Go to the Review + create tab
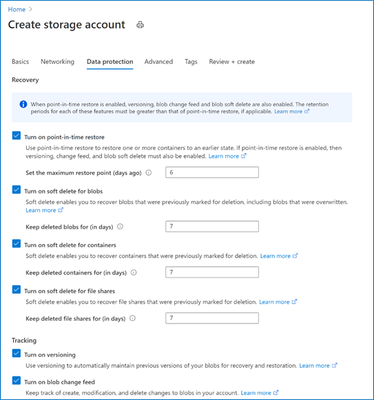Screen dimensions: 374x400 click(x=232, y=62)
